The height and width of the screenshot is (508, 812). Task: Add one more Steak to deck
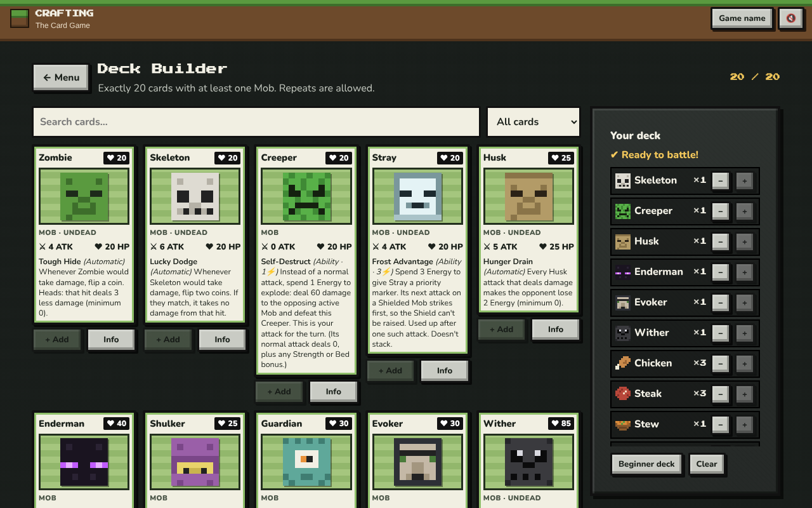coord(745,394)
